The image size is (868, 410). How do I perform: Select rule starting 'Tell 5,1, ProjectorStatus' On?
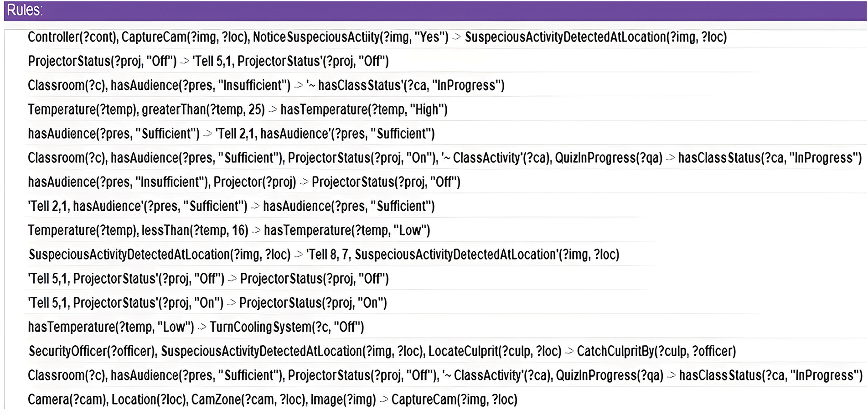point(207,303)
